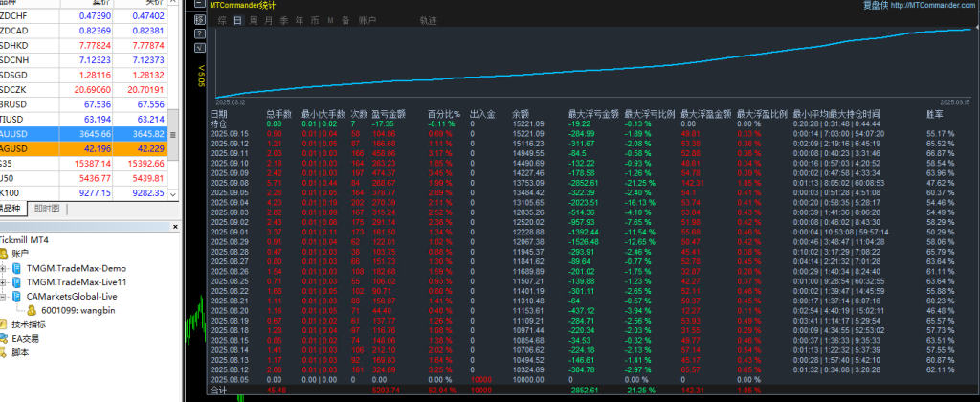980x402 pixels.
Task: Select the 月 monthly statistics tab
Action: point(268,19)
